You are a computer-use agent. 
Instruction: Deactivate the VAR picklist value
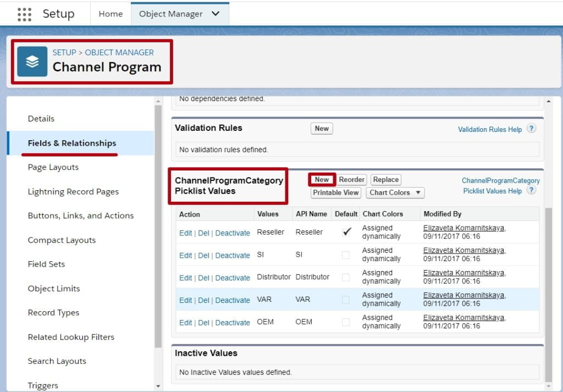pos(233,300)
